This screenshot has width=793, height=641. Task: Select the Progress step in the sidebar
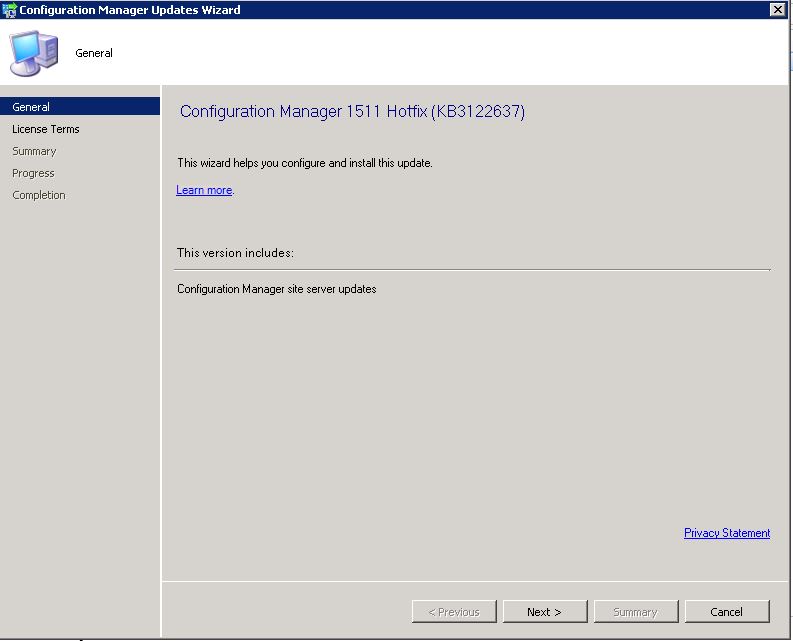tap(33, 173)
